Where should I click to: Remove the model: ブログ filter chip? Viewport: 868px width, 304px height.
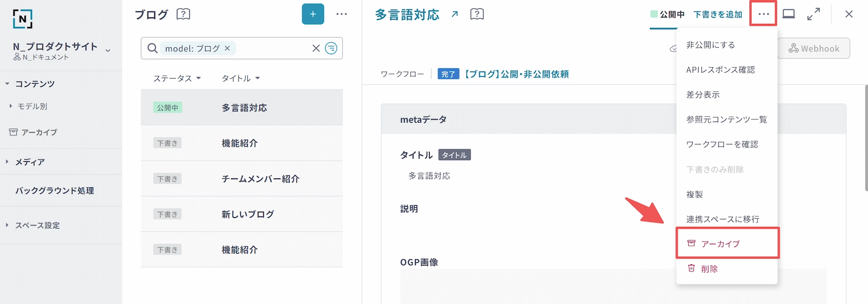[227, 48]
